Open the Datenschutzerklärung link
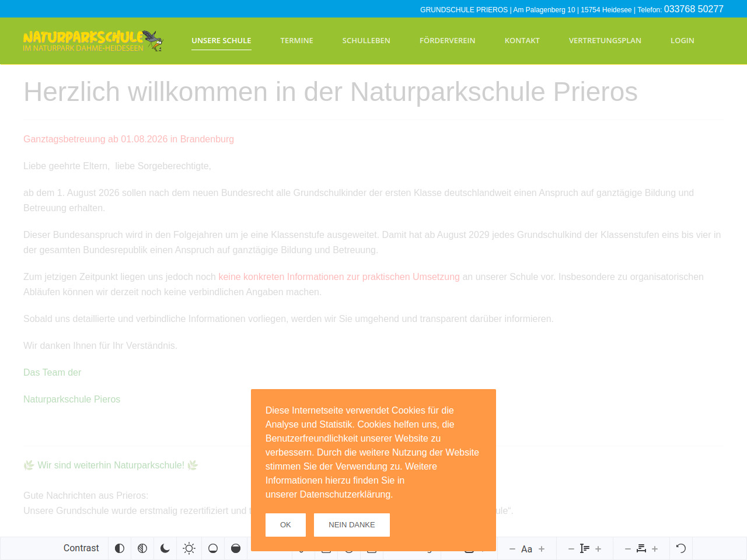 point(345,495)
